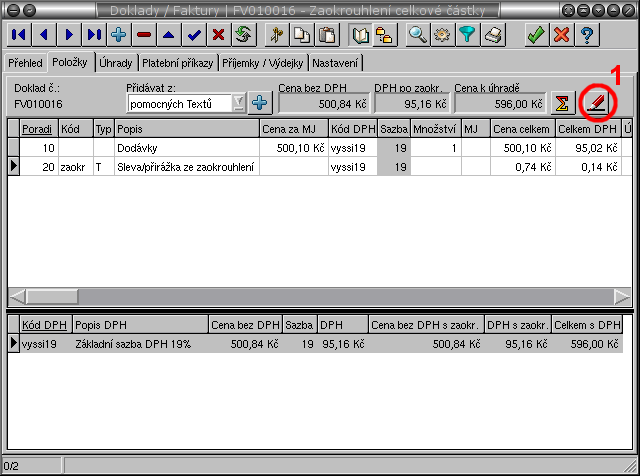Sort by Poradi column header
The height and width of the screenshot is (476, 640).
point(36,129)
